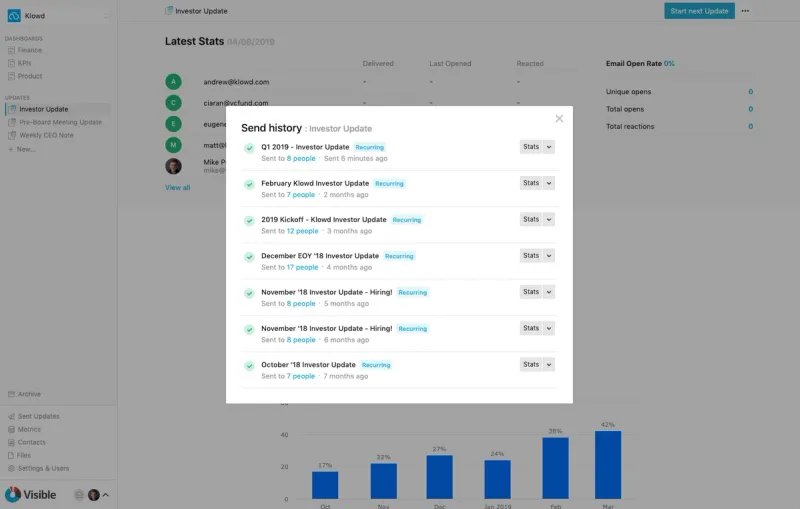Click Recurring tag on Q1 2019 update

pyautogui.click(x=369, y=147)
